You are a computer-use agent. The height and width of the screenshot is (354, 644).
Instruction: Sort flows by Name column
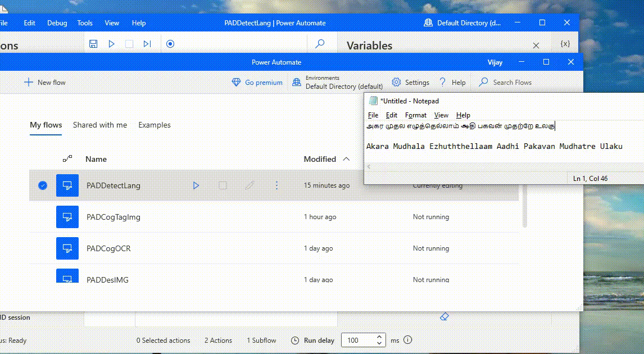96,159
